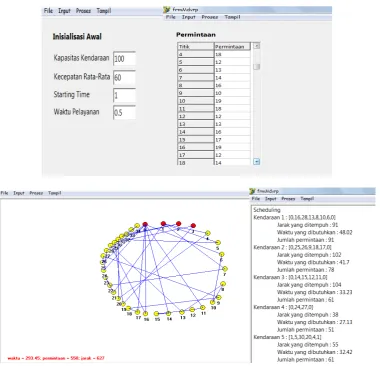This screenshot has width=380, height=366.
Task: Open Input menu in Inisialisasi Awal window
Action: tap(64, 11)
